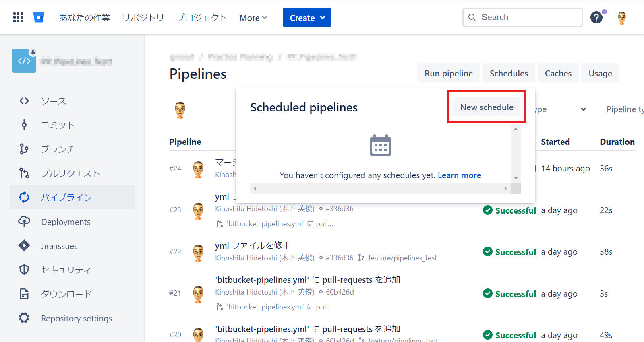Image resolution: width=644 pixels, height=342 pixels.
Task: Click commit hash 60b426d on pipeline #21
Action: coord(340,292)
